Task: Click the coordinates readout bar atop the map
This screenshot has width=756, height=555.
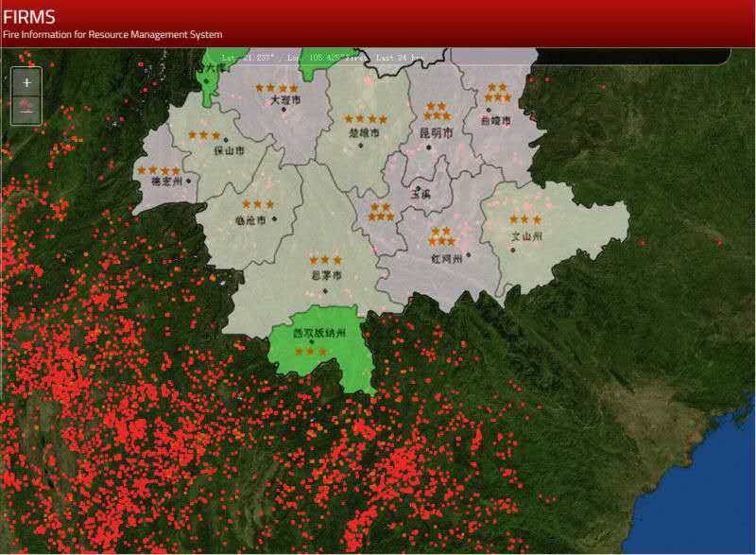Action: [x=321, y=57]
